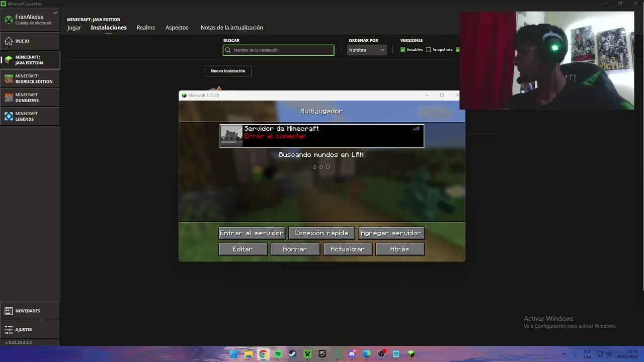644x362 pixels.
Task: Uncheck the Estables versions checkbox
Action: 403,50
